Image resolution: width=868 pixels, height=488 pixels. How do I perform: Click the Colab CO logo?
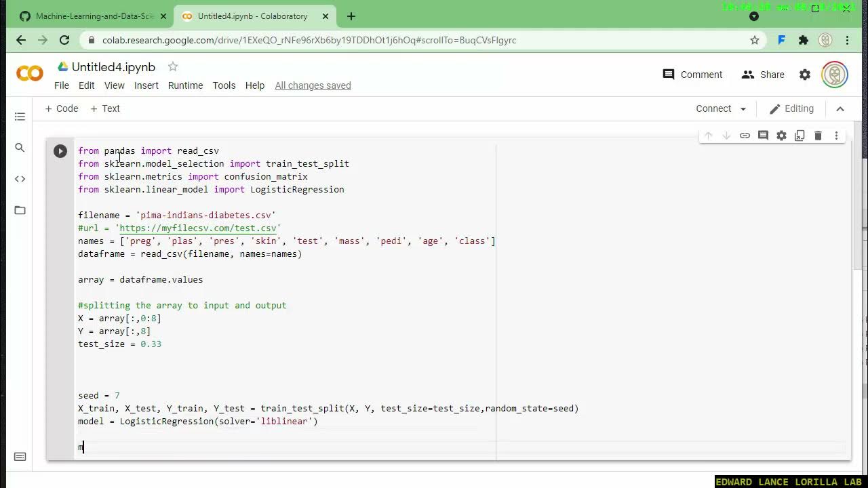[x=30, y=74]
